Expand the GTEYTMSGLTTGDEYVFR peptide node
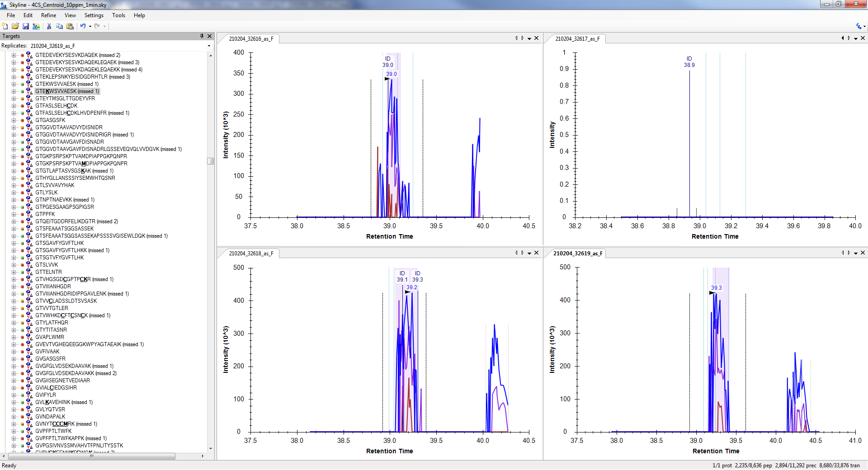The width and height of the screenshot is (868, 470). point(14,99)
